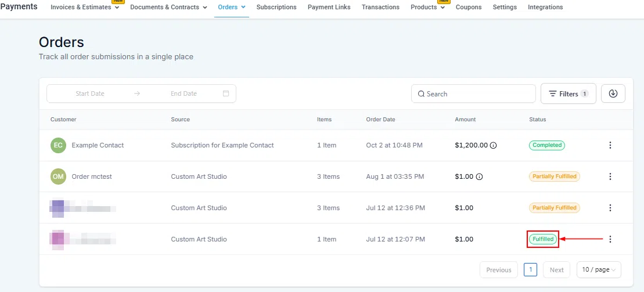
Task: Change page size from 10 / page
Action: 599,270
